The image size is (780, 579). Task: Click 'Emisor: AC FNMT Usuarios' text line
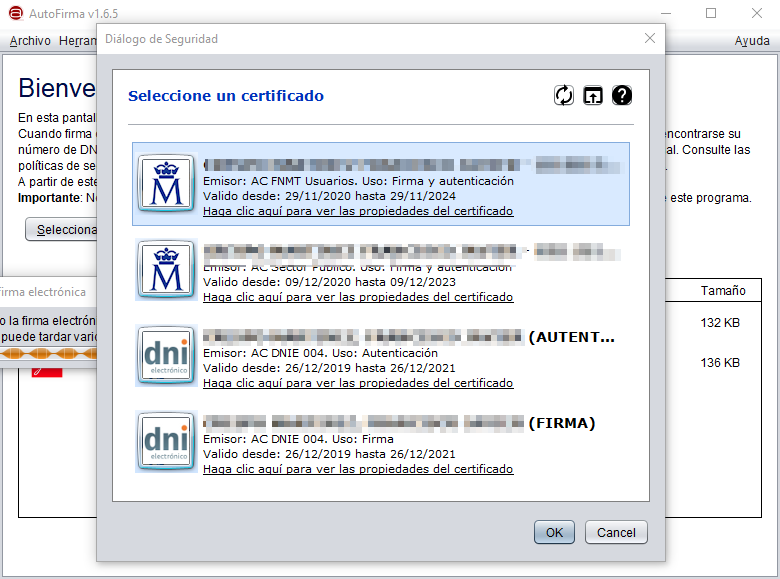point(358,181)
